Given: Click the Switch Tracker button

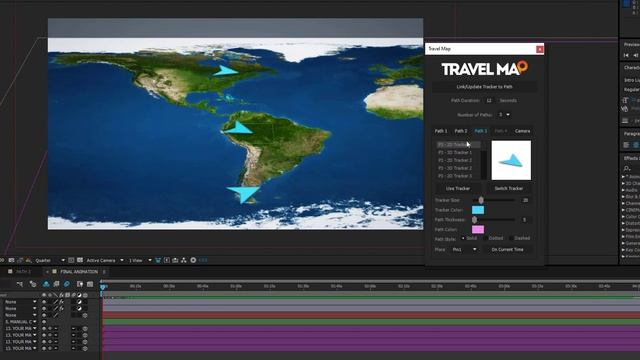Looking at the screenshot, I should [x=509, y=189].
